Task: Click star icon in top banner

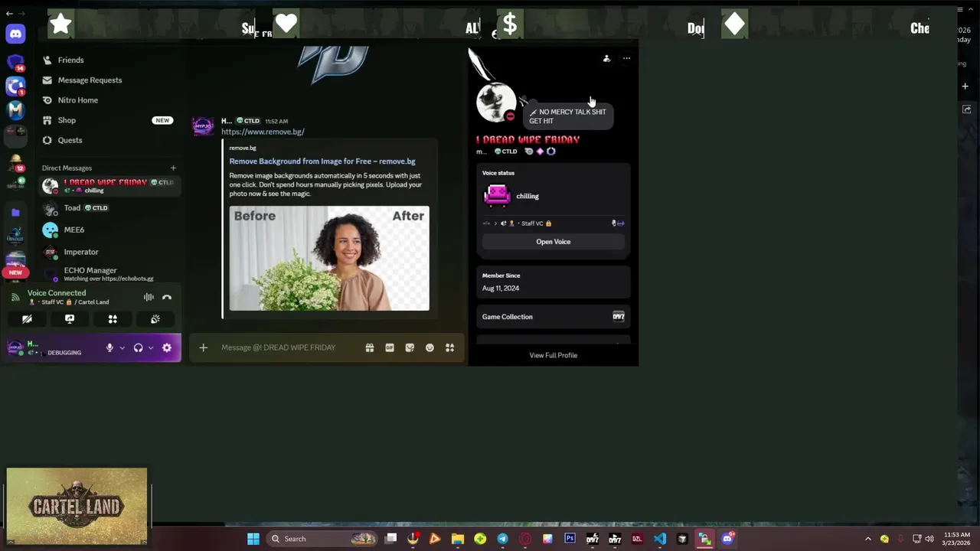Action: pos(60,24)
